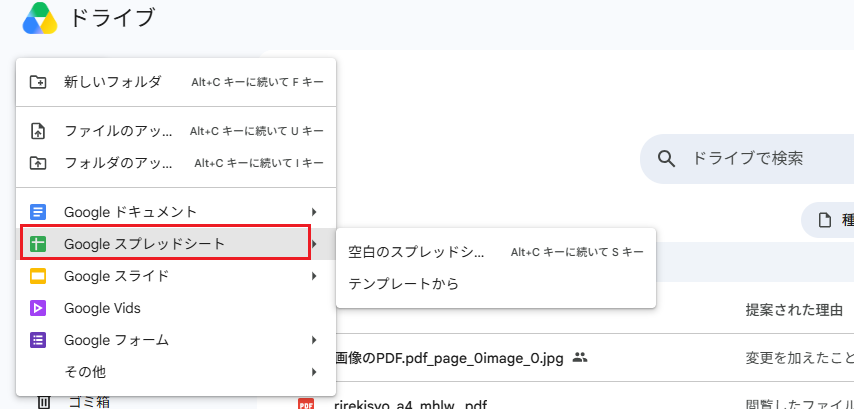This screenshot has height=409, width=854.
Task: Expand Google スライド submenu arrow
Action: [x=314, y=276]
